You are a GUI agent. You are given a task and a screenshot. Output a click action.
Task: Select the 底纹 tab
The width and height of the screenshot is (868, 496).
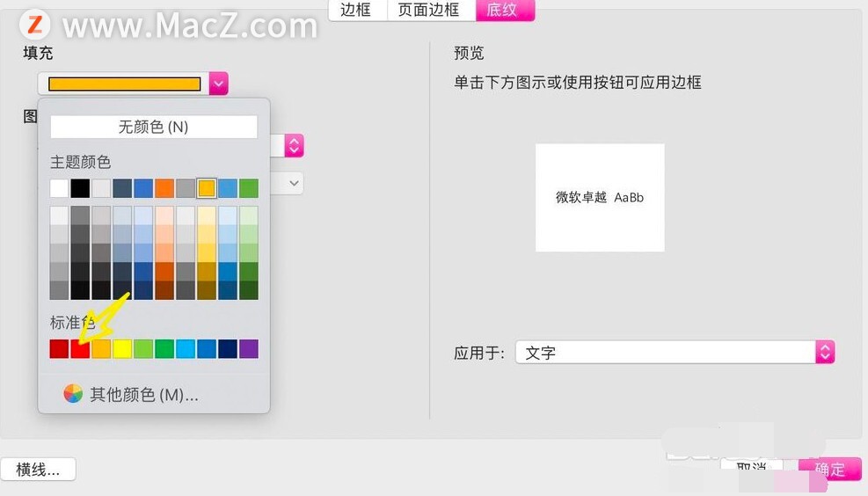[504, 10]
